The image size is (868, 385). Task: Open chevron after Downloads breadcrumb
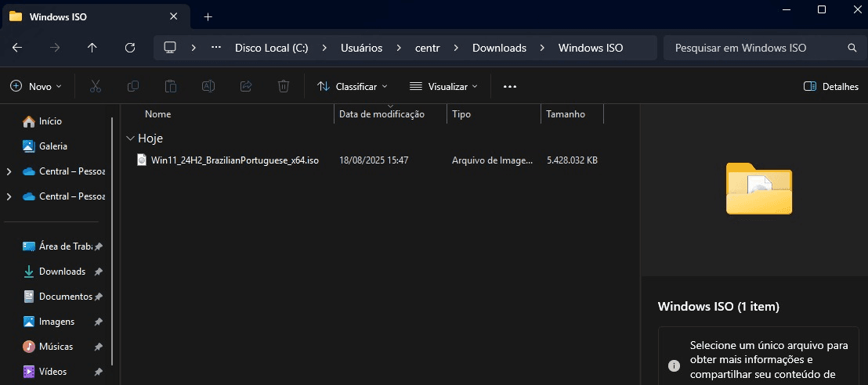point(542,49)
